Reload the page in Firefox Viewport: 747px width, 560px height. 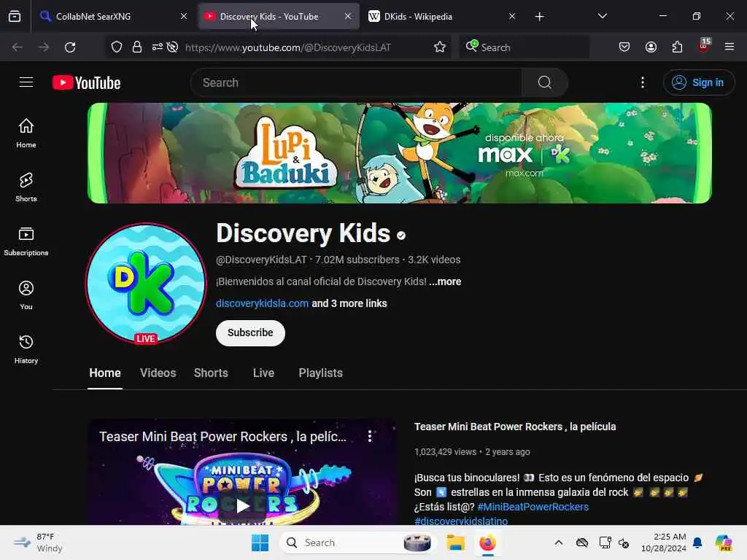tap(70, 47)
